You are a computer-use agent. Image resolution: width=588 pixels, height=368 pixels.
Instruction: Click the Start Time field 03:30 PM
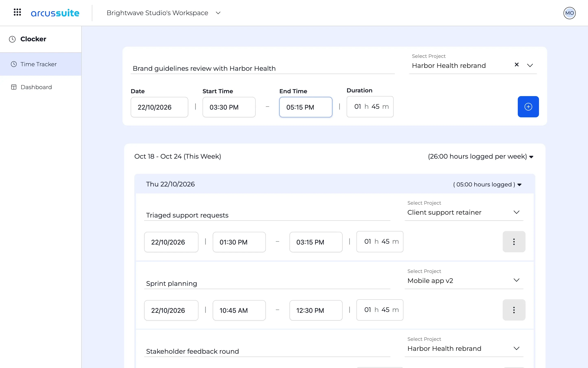pyautogui.click(x=229, y=107)
